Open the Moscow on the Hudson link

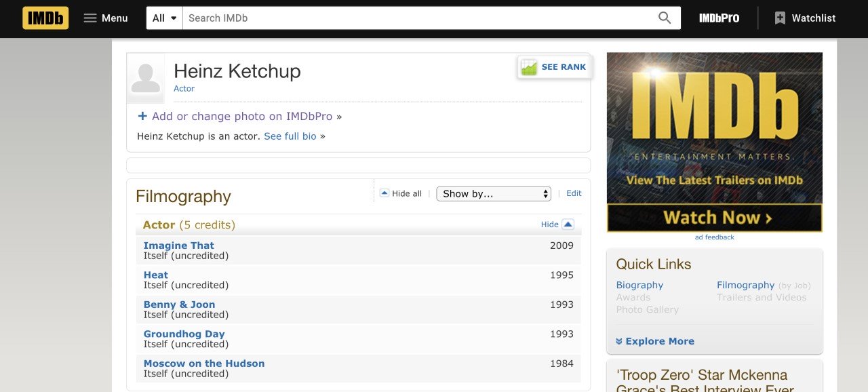(204, 364)
